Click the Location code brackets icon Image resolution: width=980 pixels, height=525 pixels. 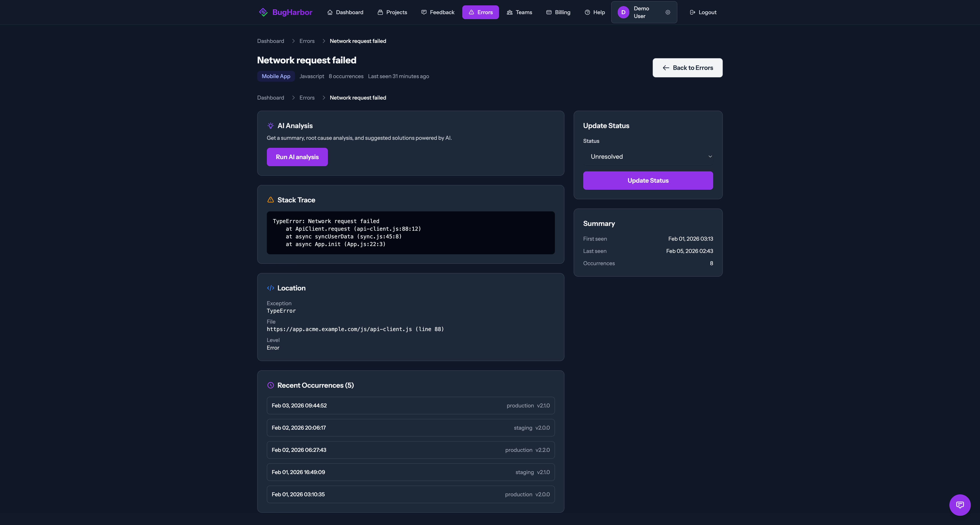[270, 288]
